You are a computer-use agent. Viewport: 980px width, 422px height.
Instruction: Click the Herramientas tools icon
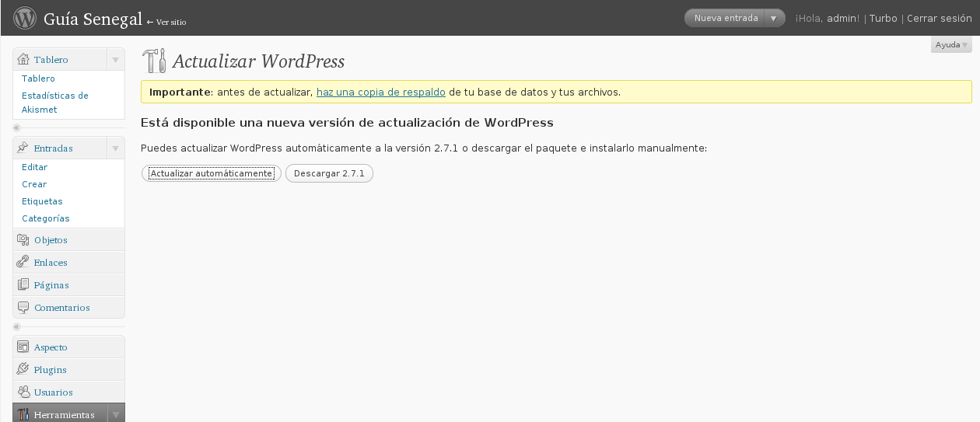23,414
